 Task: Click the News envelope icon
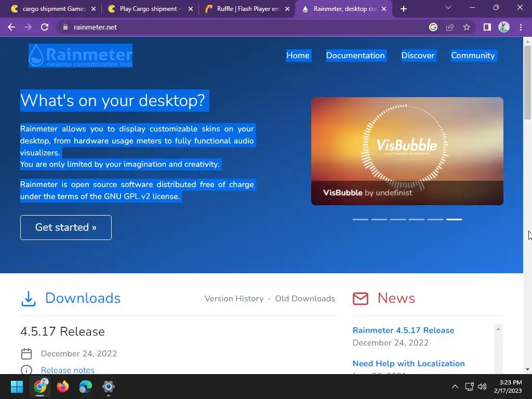[x=361, y=299]
